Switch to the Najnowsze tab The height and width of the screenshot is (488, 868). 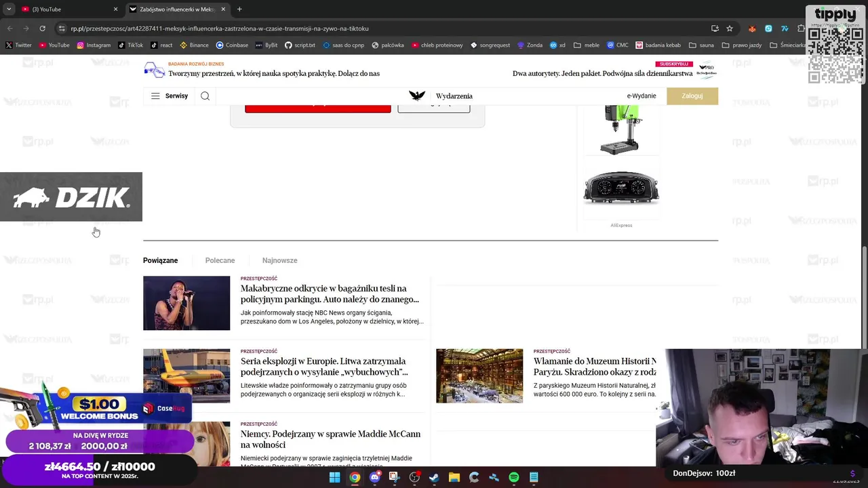click(280, 260)
